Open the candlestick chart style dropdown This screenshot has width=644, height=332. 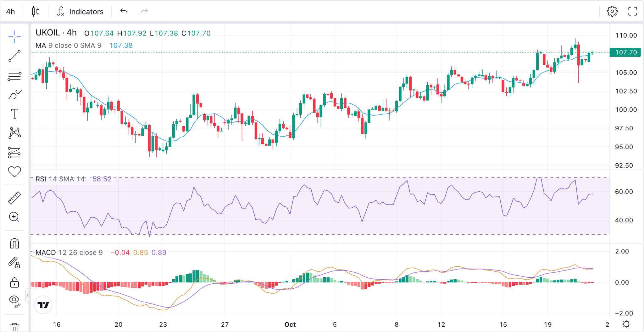[36, 12]
